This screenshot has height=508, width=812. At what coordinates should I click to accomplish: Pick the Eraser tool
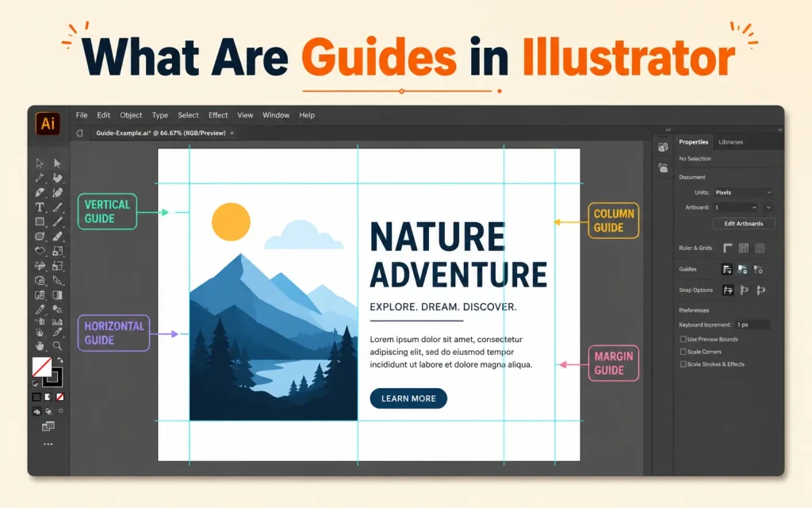[x=57, y=237]
